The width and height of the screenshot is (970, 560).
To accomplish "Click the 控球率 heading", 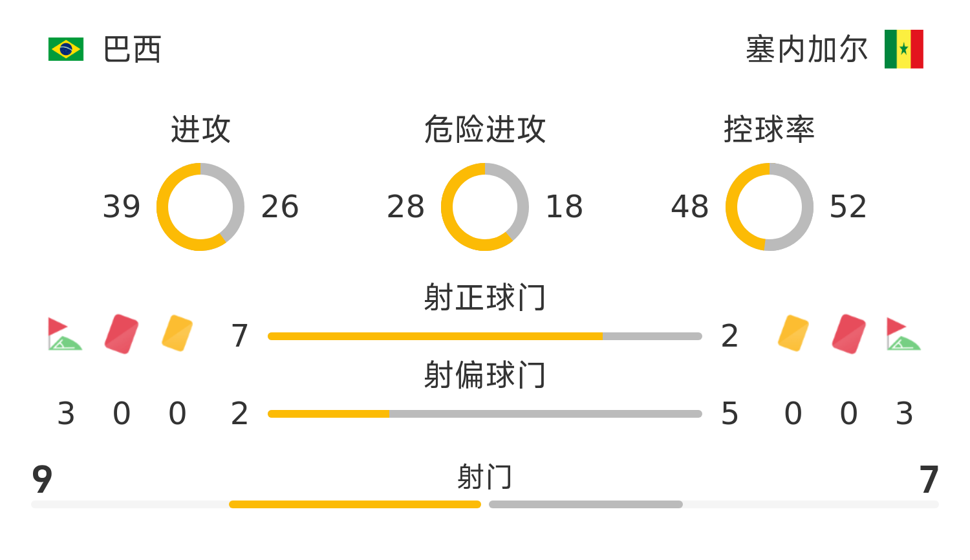I will click(770, 129).
